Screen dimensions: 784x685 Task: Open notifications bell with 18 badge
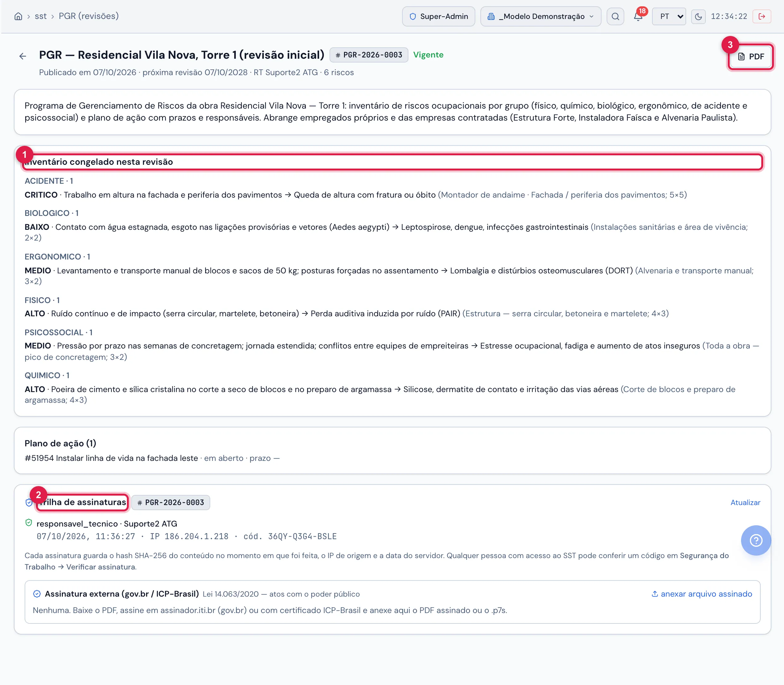638,16
